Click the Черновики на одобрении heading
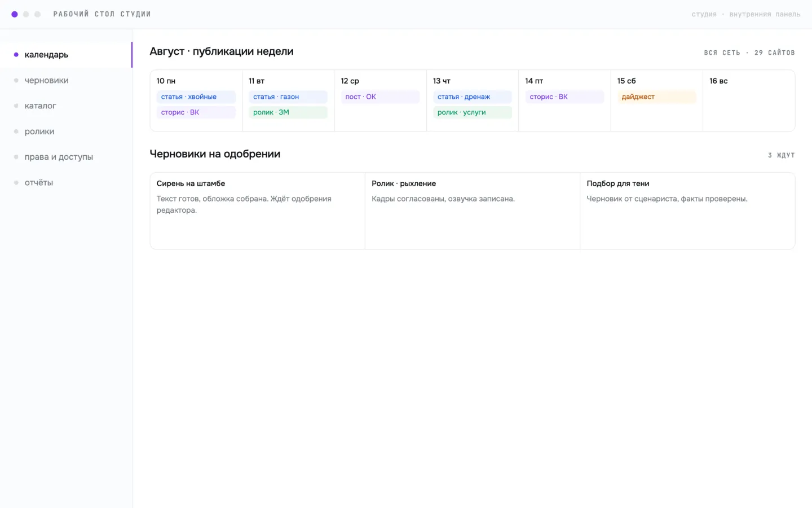Viewport: 812px width, 508px height. (x=215, y=154)
